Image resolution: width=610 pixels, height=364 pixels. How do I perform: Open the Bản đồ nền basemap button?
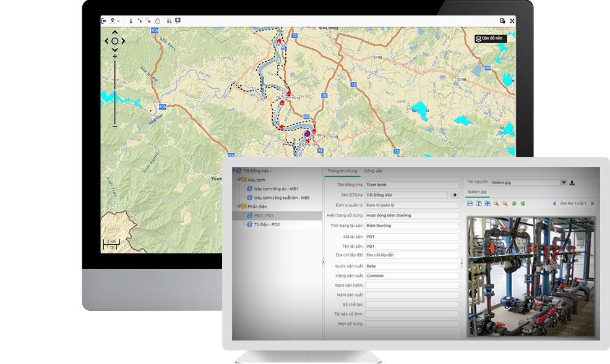tap(491, 38)
